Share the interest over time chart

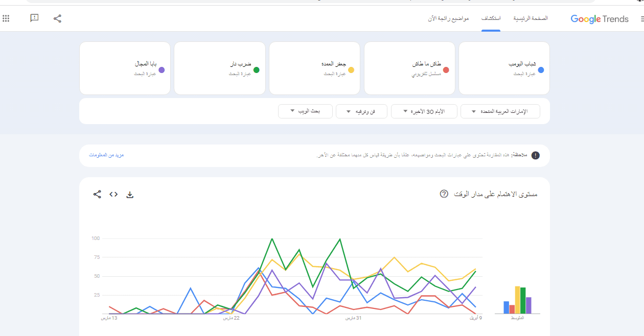[x=97, y=195]
